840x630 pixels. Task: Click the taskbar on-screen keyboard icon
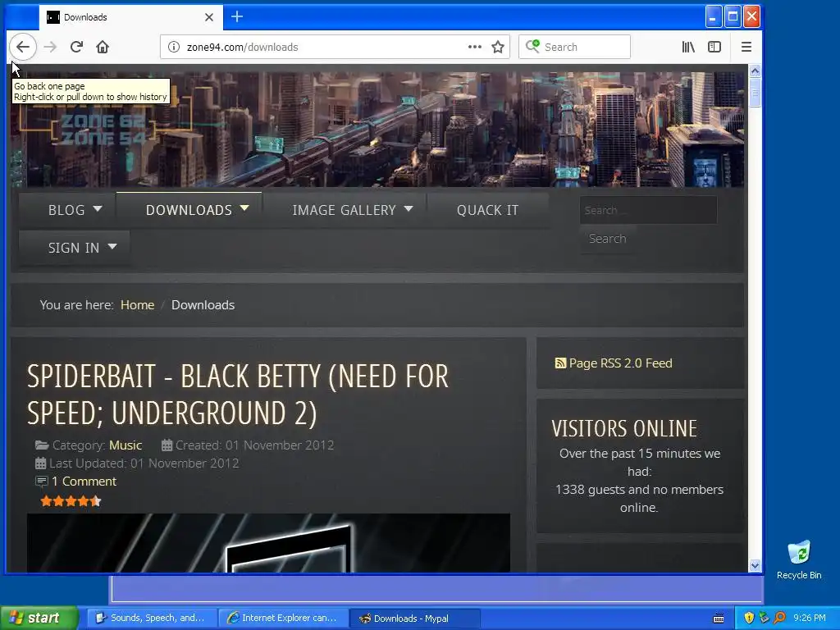click(x=719, y=619)
